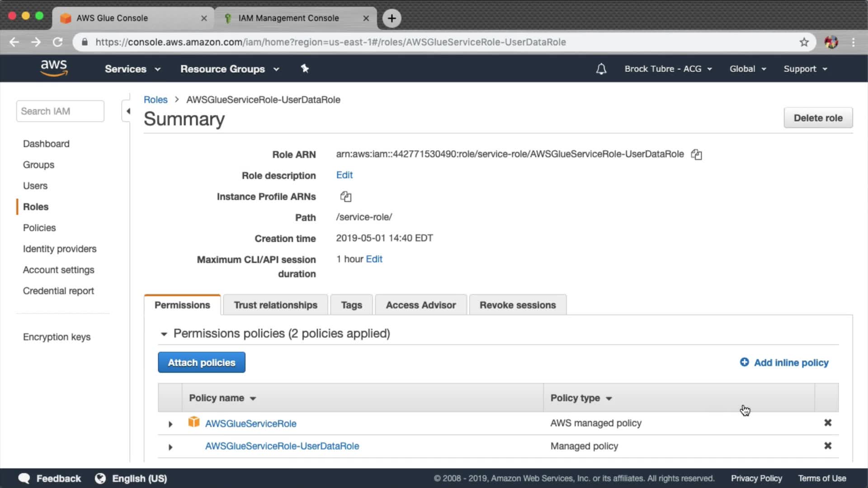Copy the Role ARN to clipboard
This screenshot has height=488, width=868.
point(696,155)
